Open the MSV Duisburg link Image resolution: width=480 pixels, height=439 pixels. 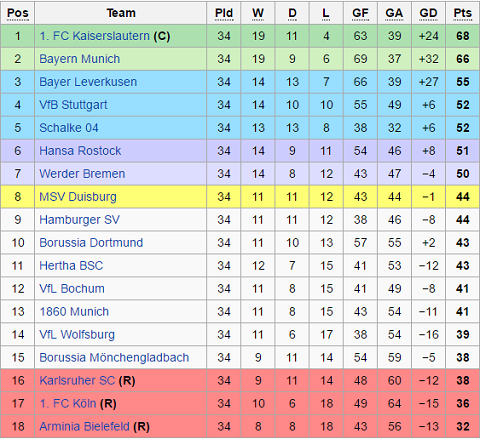click(78, 197)
